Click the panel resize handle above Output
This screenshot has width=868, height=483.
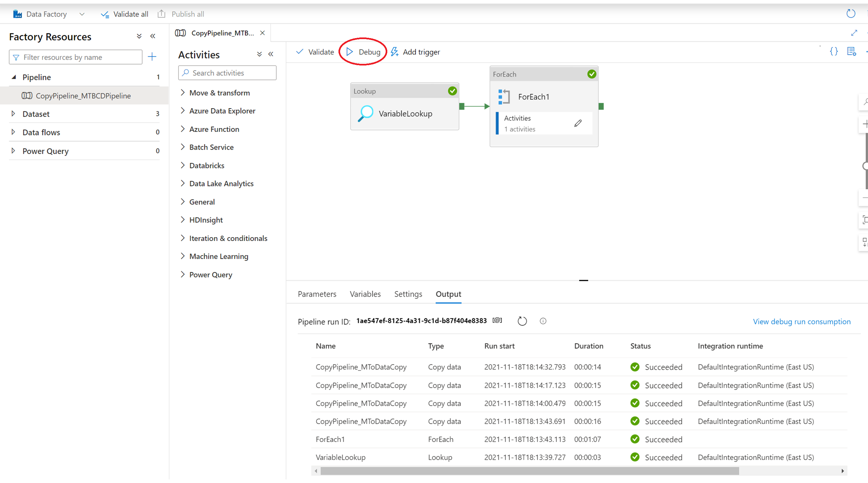coord(584,280)
